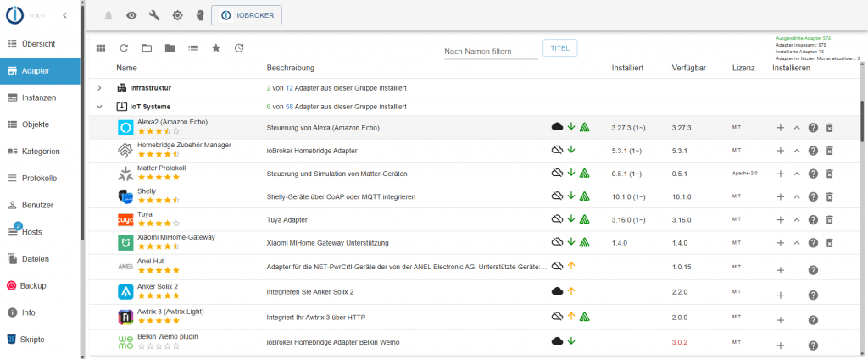Click Belkin Wemo plugin empty star rating
Viewport: 868px width, 359px height.
click(159, 346)
